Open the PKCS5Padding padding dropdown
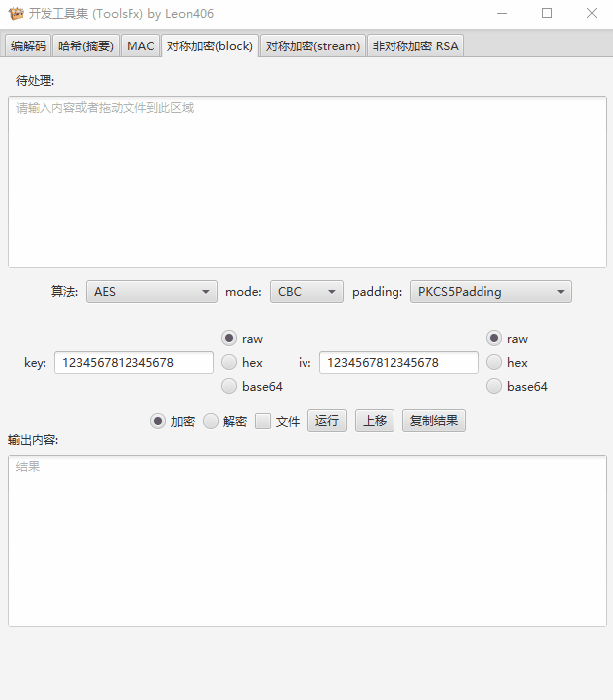This screenshot has width=613, height=700. tap(491, 292)
